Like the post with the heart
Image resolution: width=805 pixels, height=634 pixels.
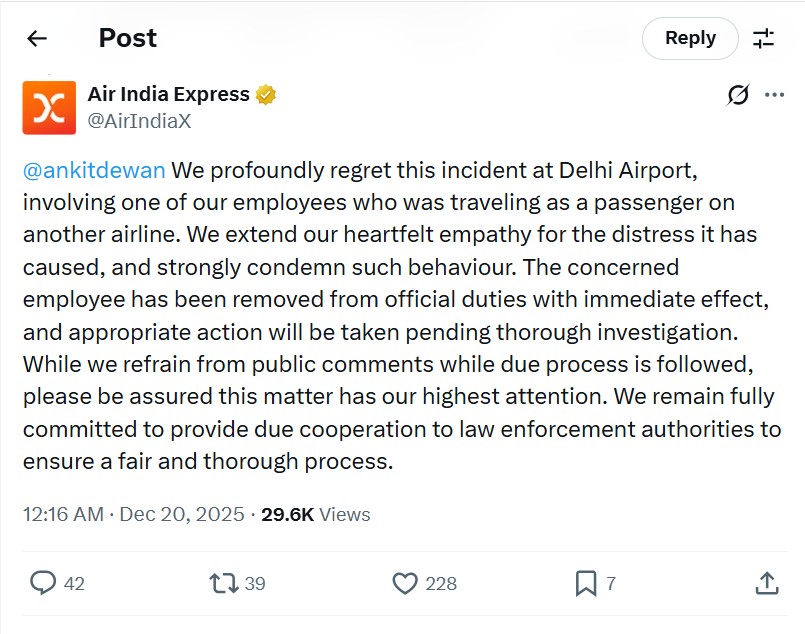(x=405, y=582)
